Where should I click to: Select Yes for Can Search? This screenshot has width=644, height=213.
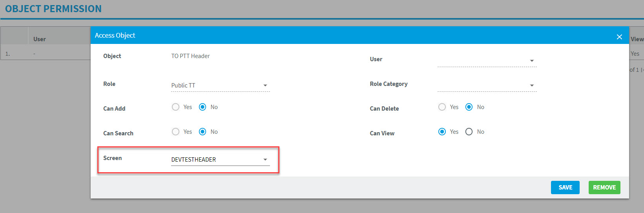pos(175,132)
